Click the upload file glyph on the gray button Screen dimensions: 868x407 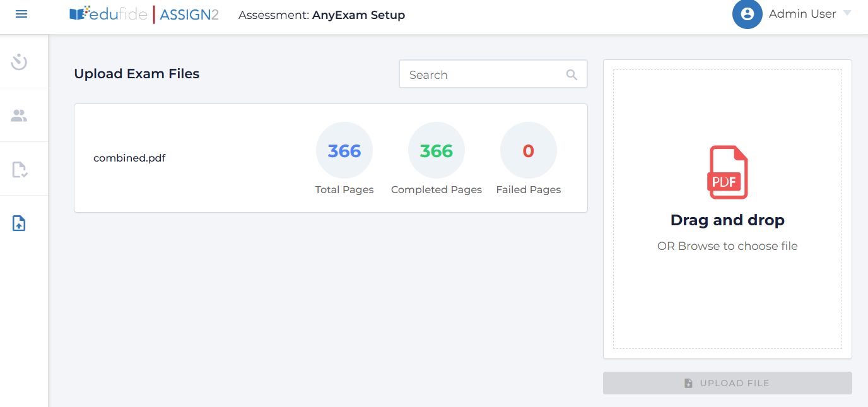688,382
